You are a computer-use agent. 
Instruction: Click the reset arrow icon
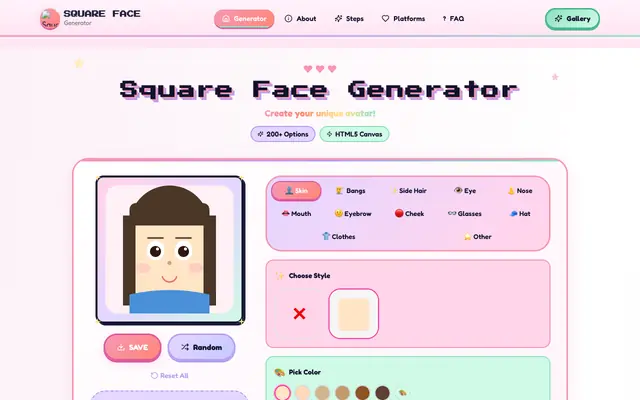point(154,376)
